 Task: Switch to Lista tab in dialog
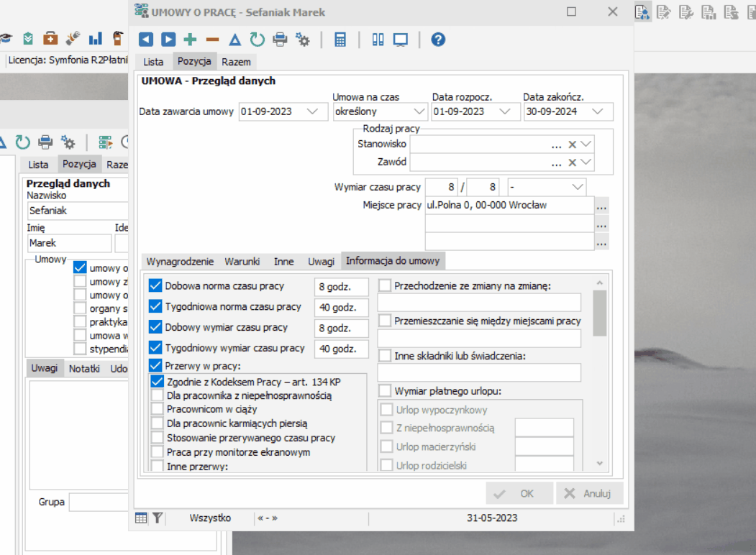153,62
